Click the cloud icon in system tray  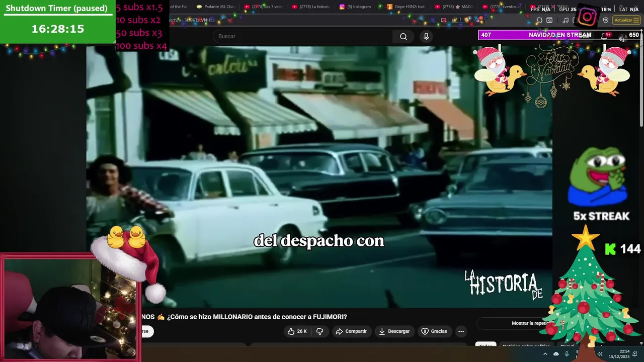556,354
